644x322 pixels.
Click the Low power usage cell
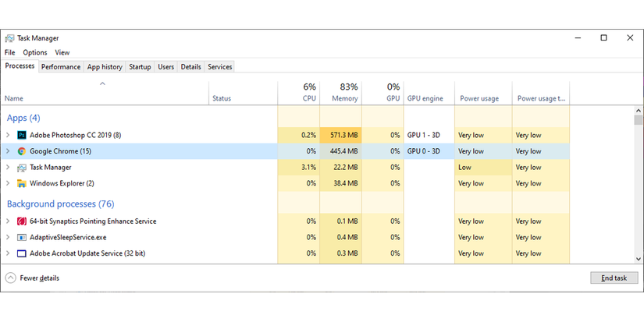tap(483, 168)
